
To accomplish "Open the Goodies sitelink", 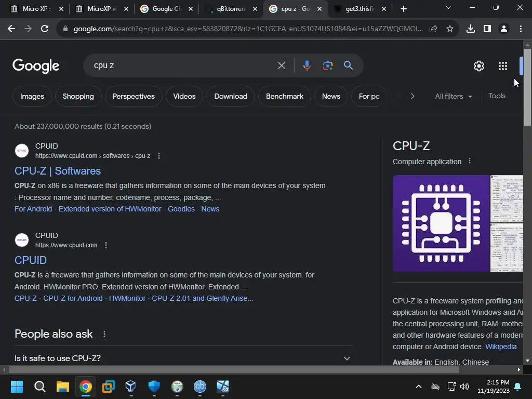I will (x=181, y=209).
